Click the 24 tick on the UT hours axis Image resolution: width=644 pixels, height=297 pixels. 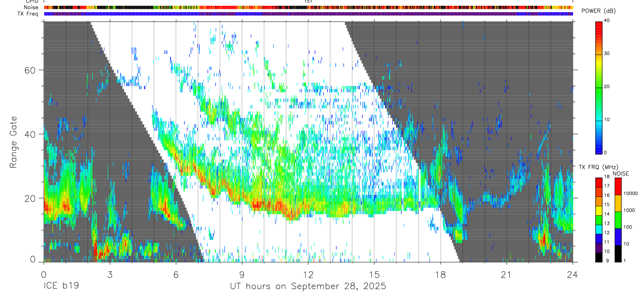573,275
